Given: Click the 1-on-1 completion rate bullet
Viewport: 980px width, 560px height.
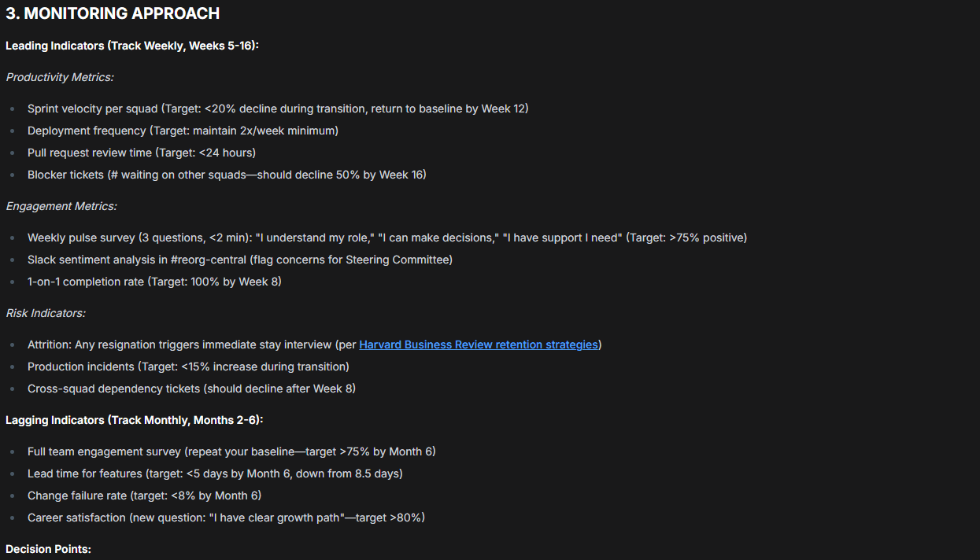Looking at the screenshot, I should [154, 282].
